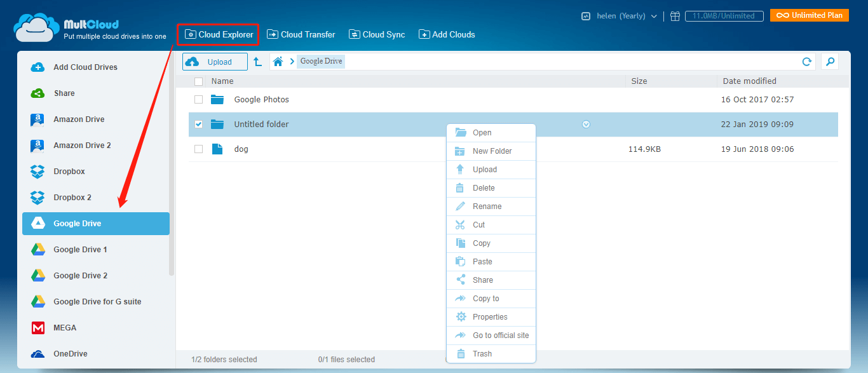The width and height of the screenshot is (868, 373).
Task: Sort by the Size column header
Action: 639,81
